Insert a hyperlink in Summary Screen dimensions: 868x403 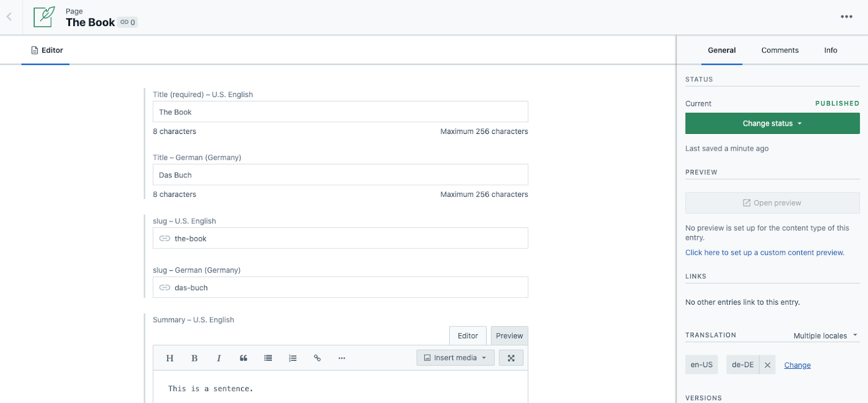click(x=317, y=358)
